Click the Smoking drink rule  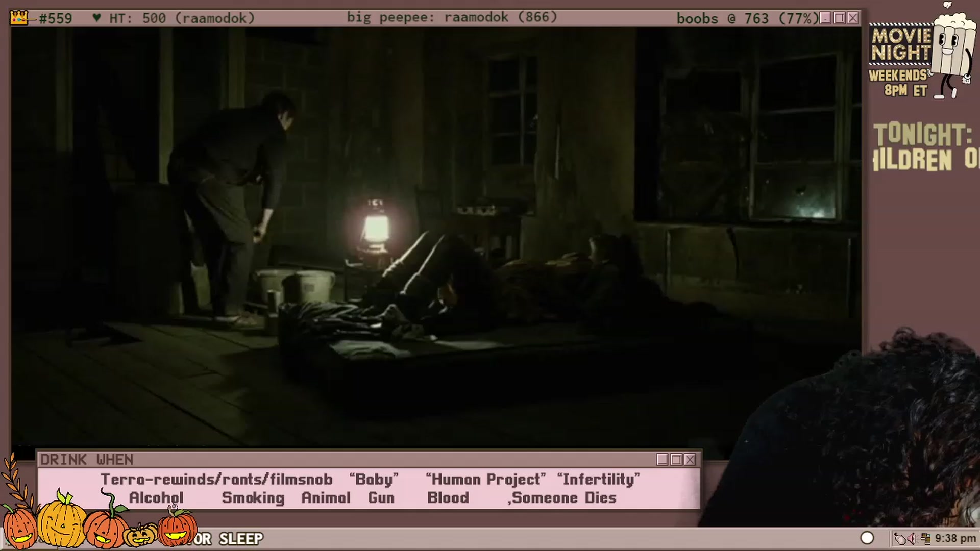point(253,498)
